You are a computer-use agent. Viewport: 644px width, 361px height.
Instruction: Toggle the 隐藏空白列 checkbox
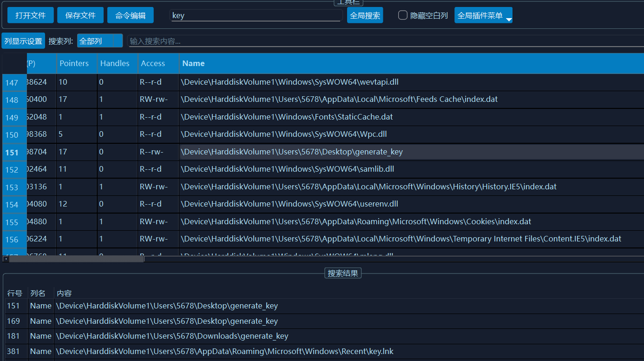(403, 15)
